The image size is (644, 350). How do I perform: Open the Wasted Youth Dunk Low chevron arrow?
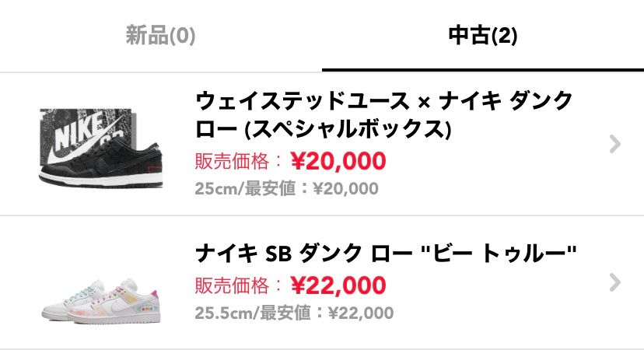614,144
